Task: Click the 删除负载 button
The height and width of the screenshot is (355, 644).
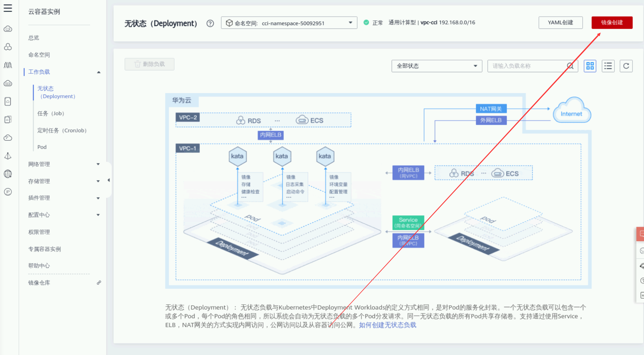Action: (x=150, y=64)
